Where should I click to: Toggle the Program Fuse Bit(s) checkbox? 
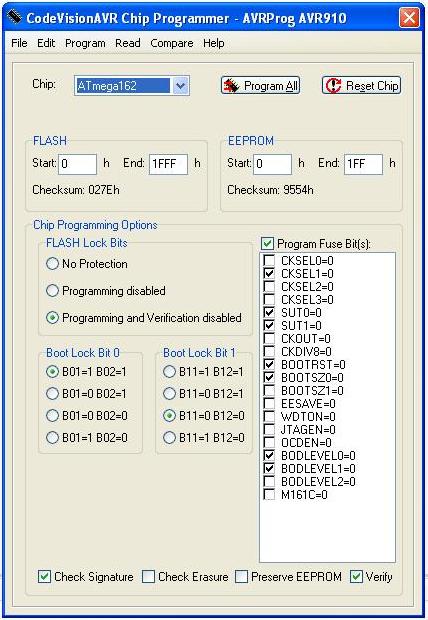click(267, 244)
